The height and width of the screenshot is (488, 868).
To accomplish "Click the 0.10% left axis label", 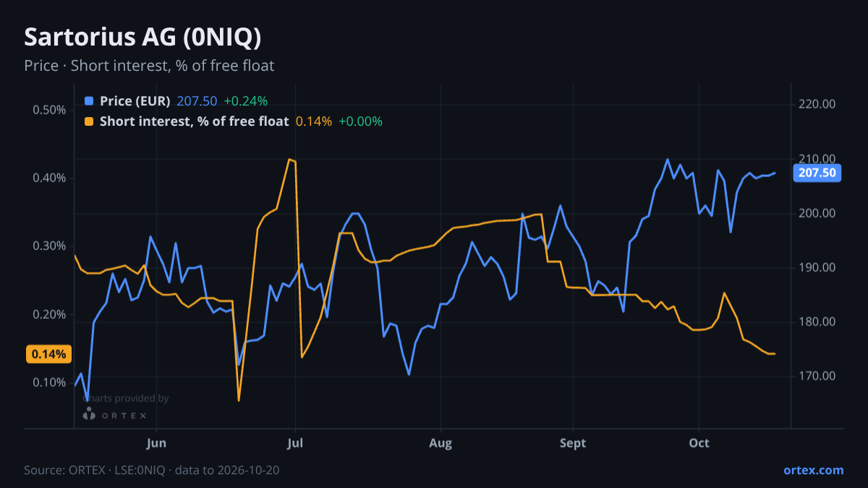I will (x=49, y=382).
